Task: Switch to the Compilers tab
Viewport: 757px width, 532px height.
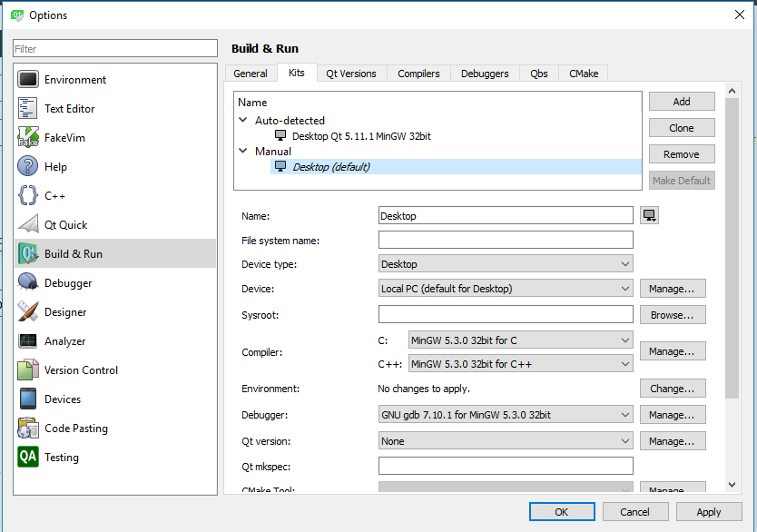Action: [x=418, y=74]
